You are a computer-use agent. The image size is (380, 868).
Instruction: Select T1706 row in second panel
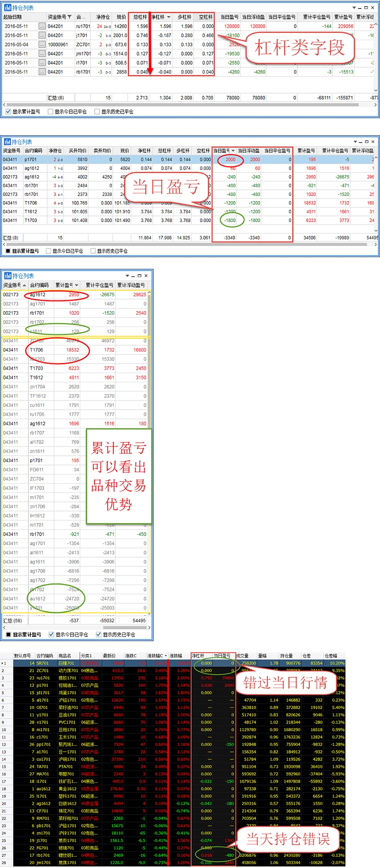pyautogui.click(x=188, y=203)
